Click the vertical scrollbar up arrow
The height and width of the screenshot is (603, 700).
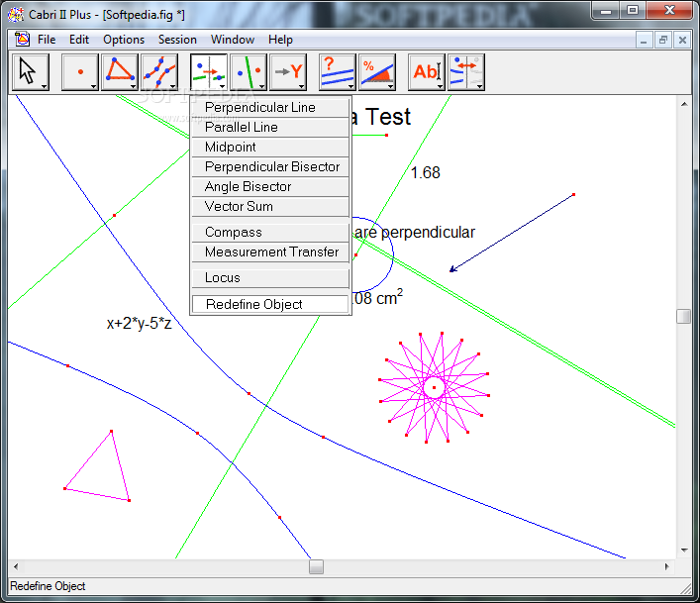(684, 104)
